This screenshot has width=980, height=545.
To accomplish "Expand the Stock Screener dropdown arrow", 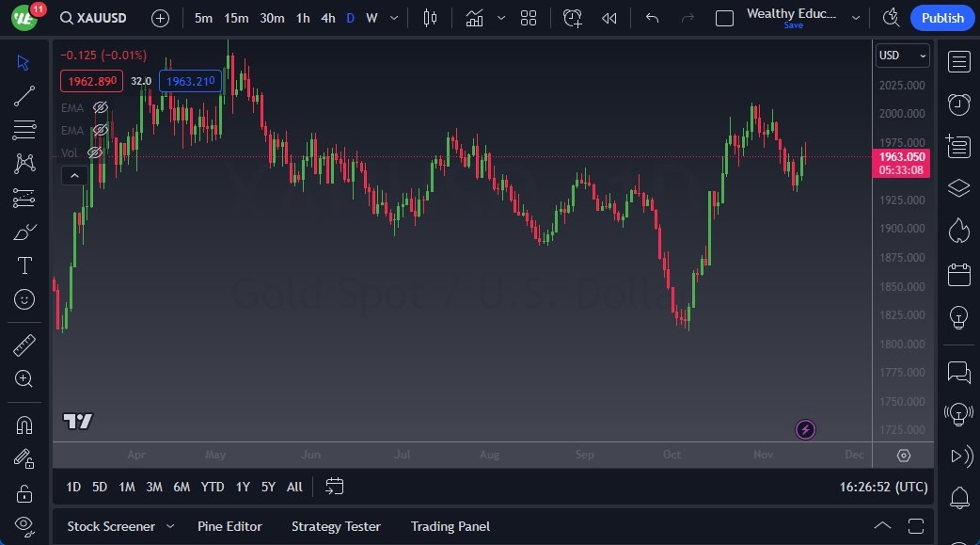I will coord(170,526).
